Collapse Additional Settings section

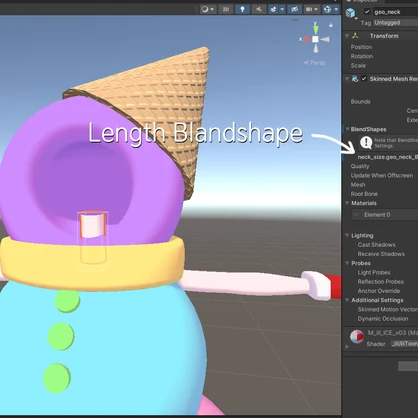click(347, 300)
